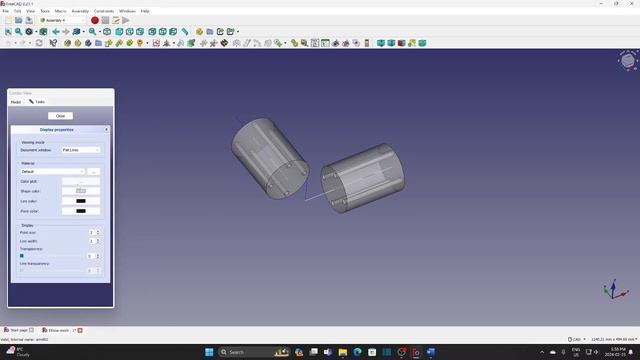640x360 pixels.
Task: Pick a new Point color swatch
Action: (81, 211)
